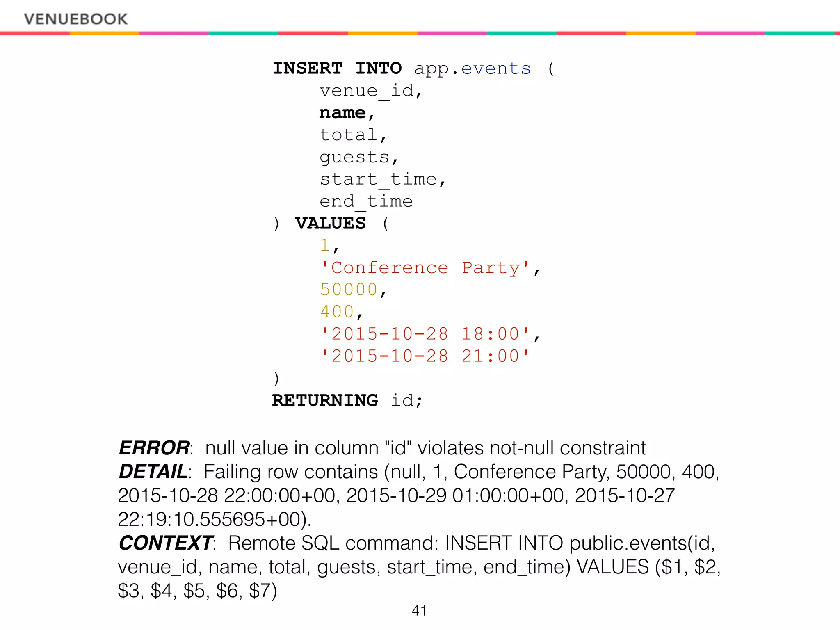This screenshot has height=630, width=840.
Task: Click the bold CONTEXT label
Action: 166,543
